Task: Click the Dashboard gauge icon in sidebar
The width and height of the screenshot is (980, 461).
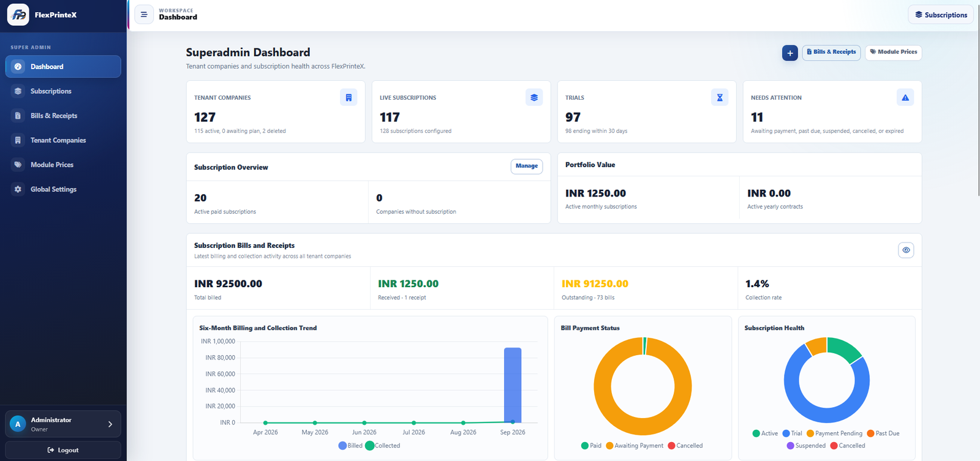Action: (x=18, y=67)
